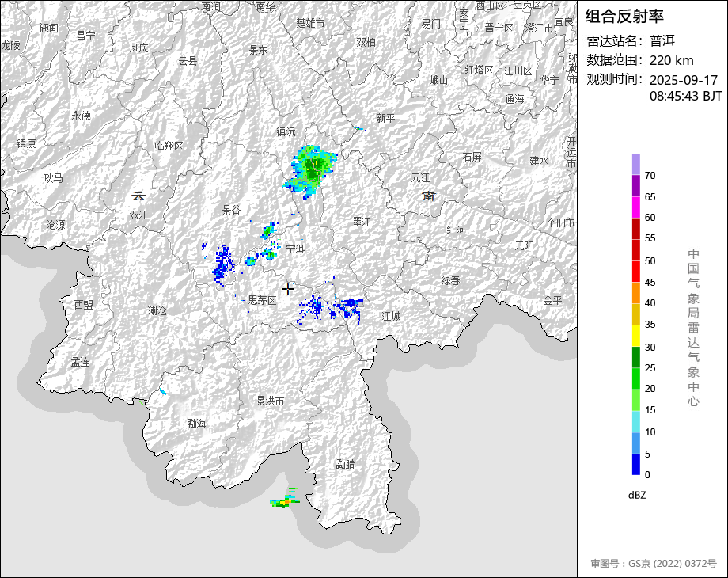Click the 西盟 map label
The image size is (728, 578).
[x=84, y=305]
